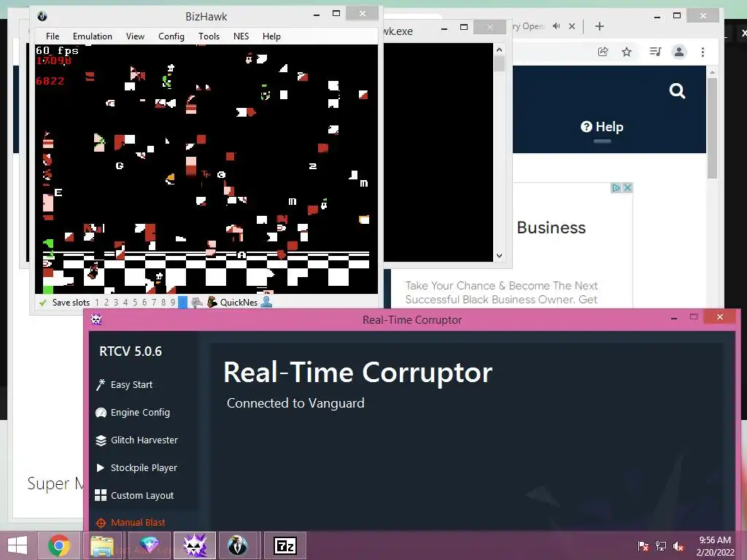Screen dimensions: 747x560
Task: Close the ad with its X icon
Action: point(627,187)
